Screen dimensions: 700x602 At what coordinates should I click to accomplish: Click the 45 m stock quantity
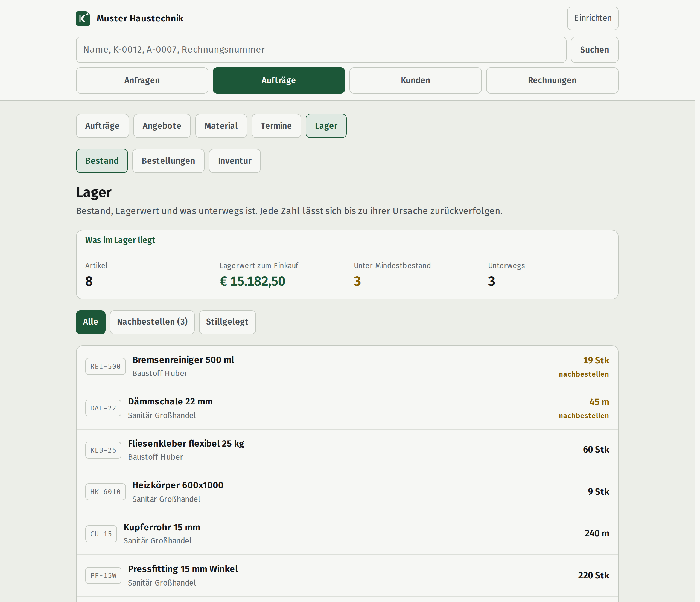pos(599,402)
